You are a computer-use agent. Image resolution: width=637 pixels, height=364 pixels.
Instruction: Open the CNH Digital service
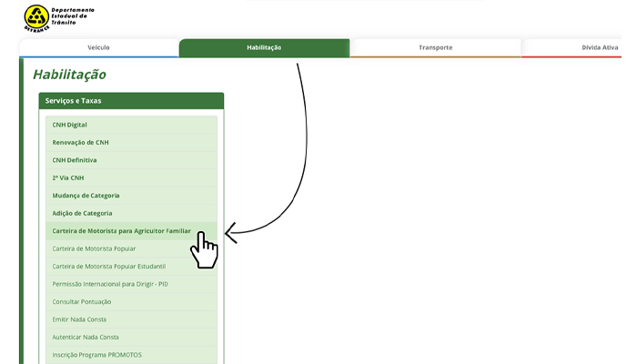tap(131, 125)
